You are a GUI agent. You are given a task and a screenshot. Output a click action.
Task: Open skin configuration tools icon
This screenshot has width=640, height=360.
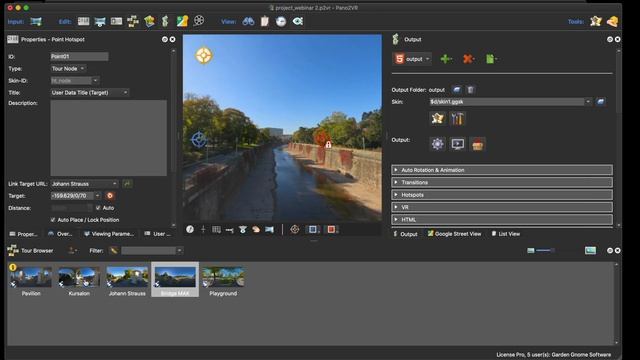(457, 118)
